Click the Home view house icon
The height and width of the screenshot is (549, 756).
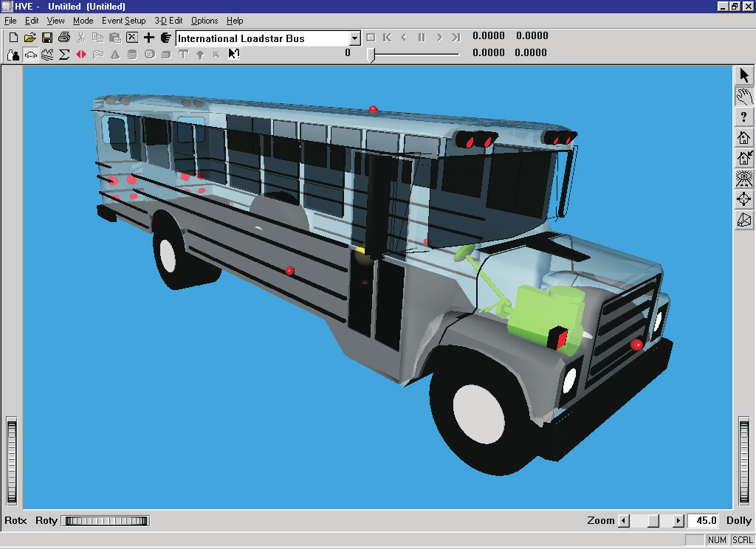[744, 137]
